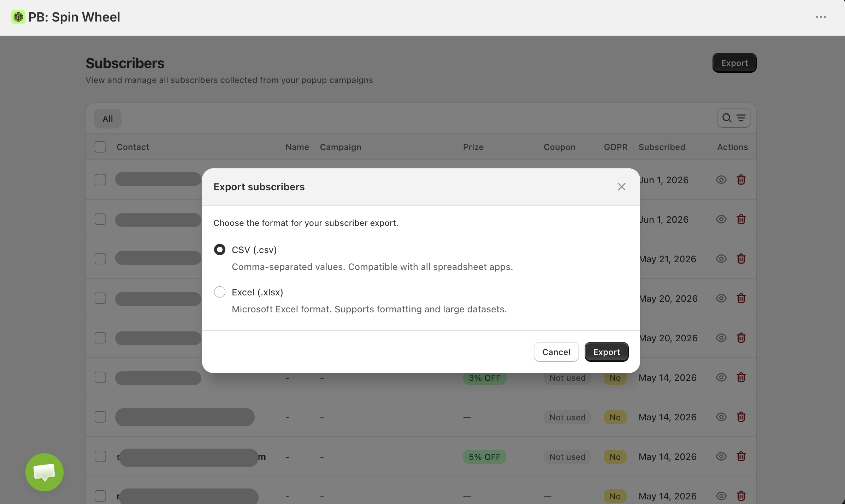Switch to the All tab

[108, 119]
